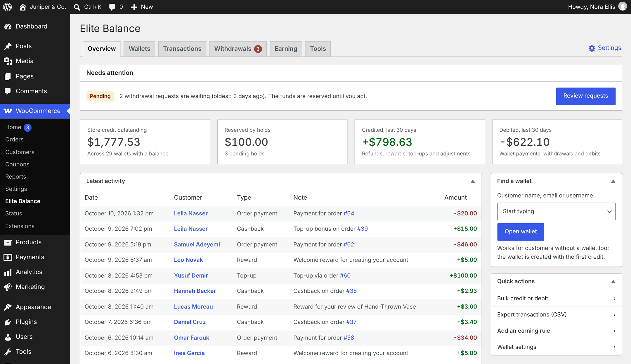The height and width of the screenshot is (364, 631).
Task: Open the comments bubble in admin bar
Action: click(x=112, y=7)
